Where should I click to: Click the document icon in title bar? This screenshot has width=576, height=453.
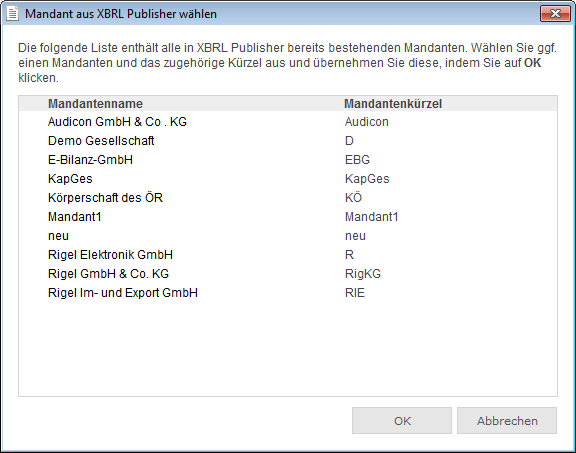click(x=12, y=14)
